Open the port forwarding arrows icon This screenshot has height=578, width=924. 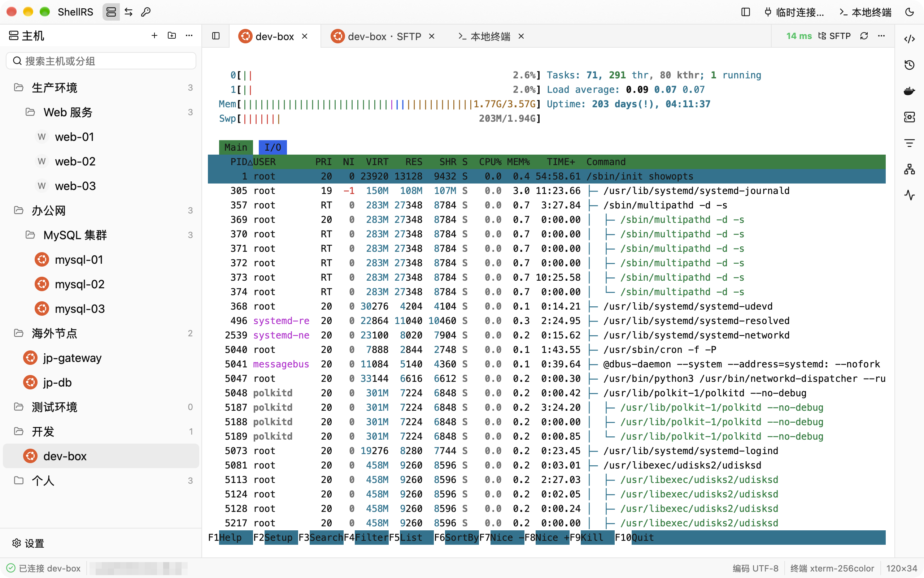coord(128,12)
